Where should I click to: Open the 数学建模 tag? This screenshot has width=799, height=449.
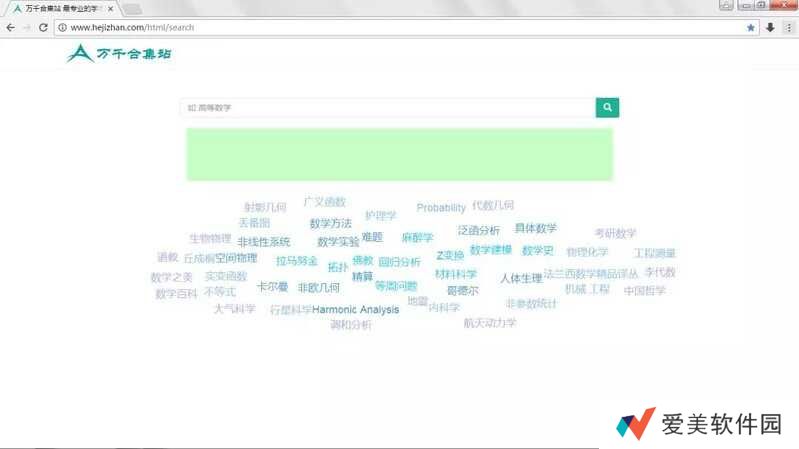point(490,250)
